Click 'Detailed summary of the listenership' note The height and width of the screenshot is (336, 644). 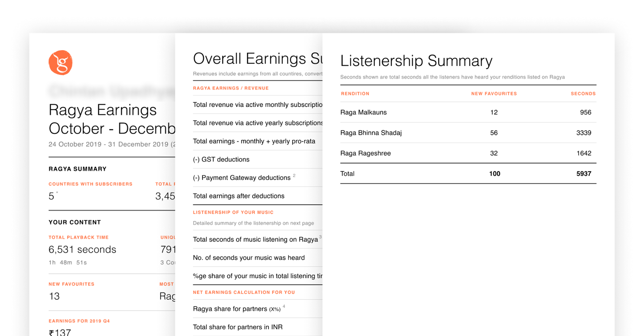(x=253, y=223)
